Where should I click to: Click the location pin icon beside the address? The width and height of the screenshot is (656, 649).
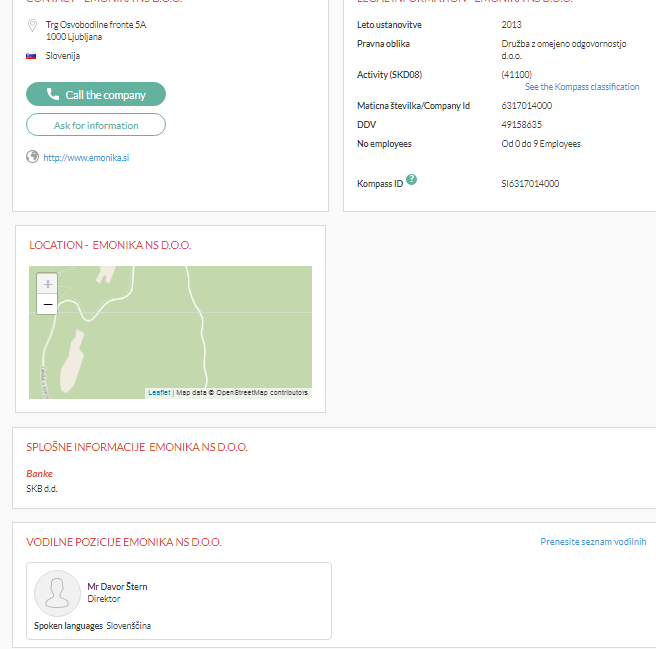click(32, 24)
